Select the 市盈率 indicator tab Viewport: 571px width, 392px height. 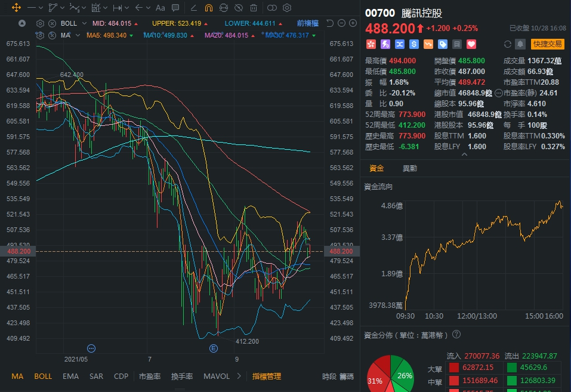coord(150,376)
